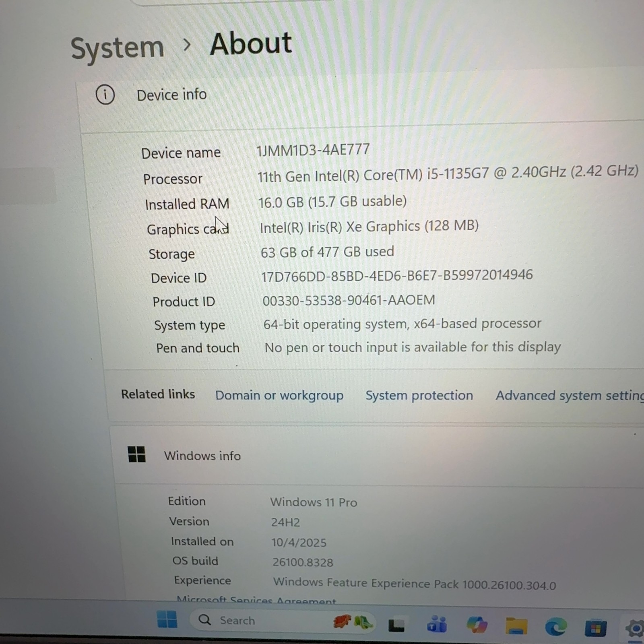This screenshot has height=644, width=644.
Task: Click the Device name label
Action: coord(181,153)
